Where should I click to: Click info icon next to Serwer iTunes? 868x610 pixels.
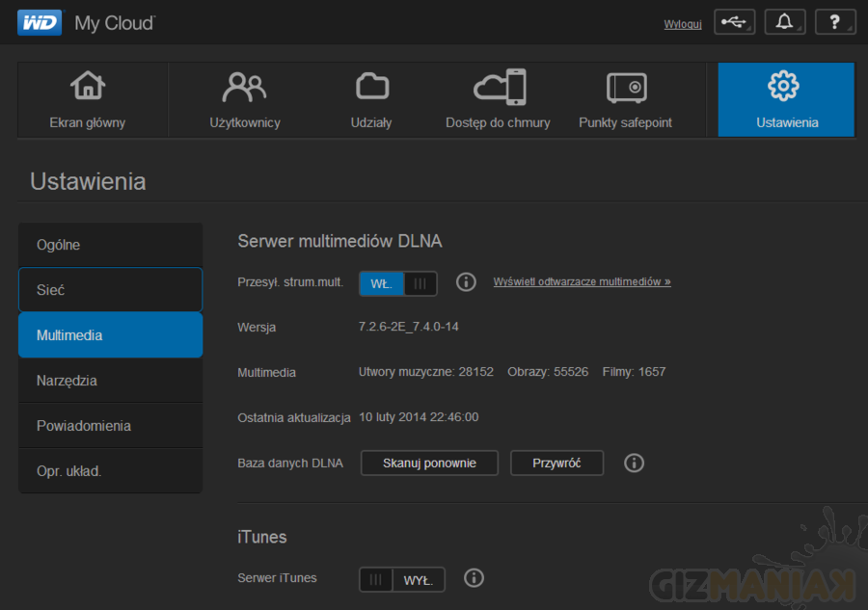(474, 578)
